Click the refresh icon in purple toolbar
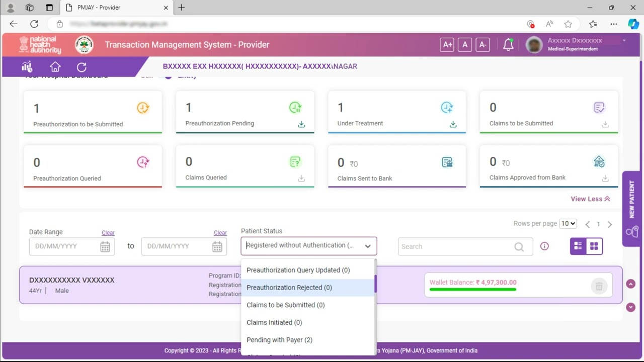The width and height of the screenshot is (644, 362). click(82, 67)
